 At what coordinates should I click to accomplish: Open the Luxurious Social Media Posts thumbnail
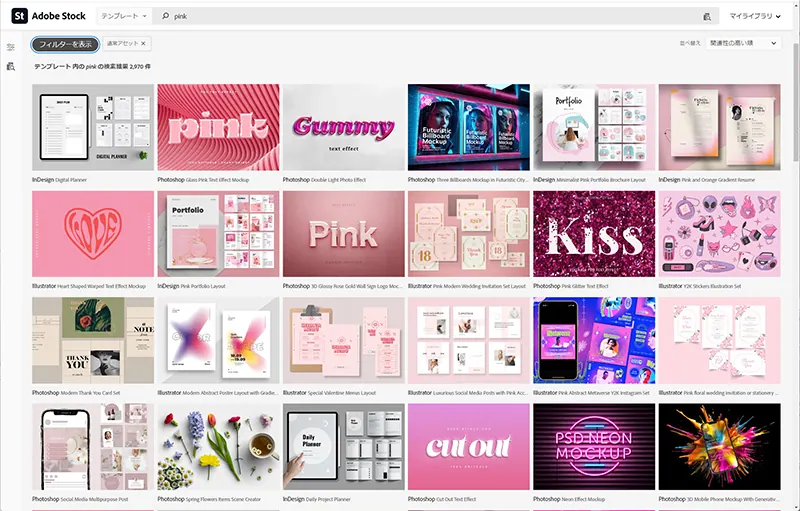[x=469, y=340]
